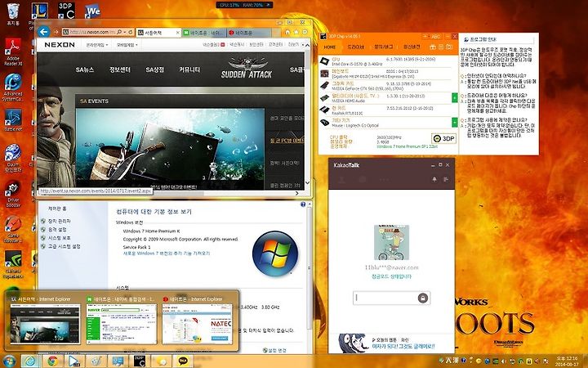Open SA뉴스 menu on Sudden Attack site
Image resolution: width=588 pixels, height=368 pixels.
pyautogui.click(x=85, y=70)
